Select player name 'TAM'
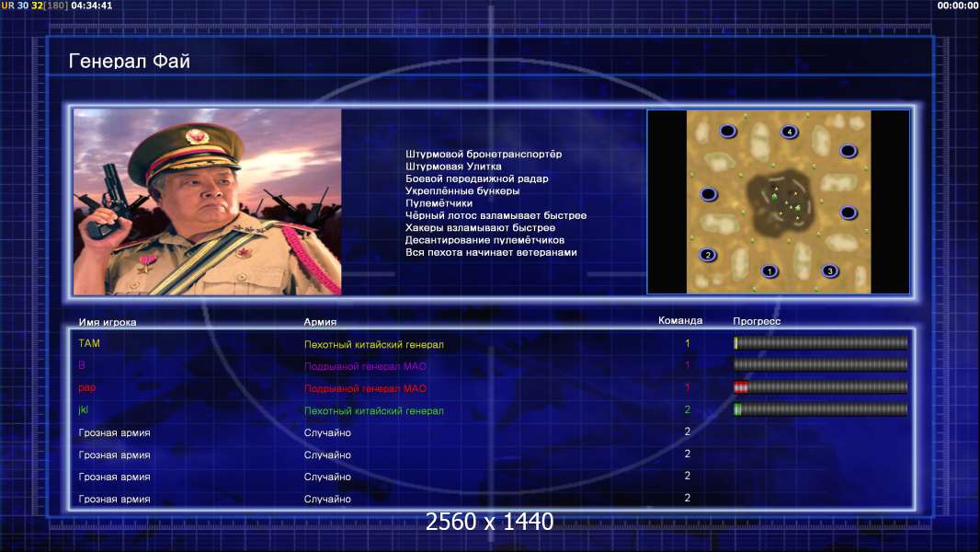Image resolution: width=980 pixels, height=552 pixels. [x=89, y=343]
